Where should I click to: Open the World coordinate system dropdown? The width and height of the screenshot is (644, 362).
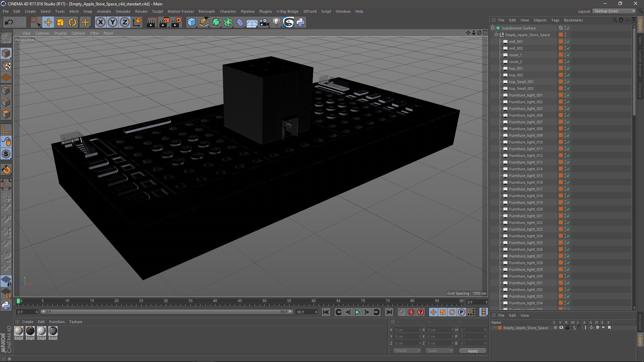(407, 351)
